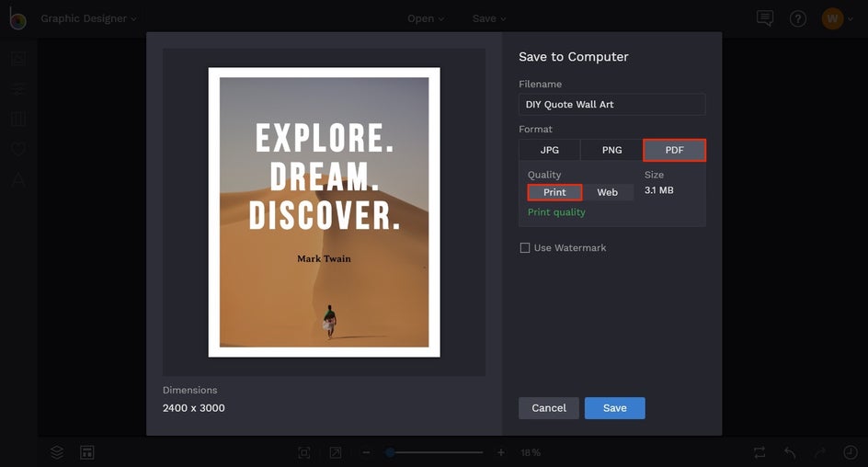This screenshot has height=467, width=868.
Task: Expand the account avatar chevron
Action: pos(851,18)
